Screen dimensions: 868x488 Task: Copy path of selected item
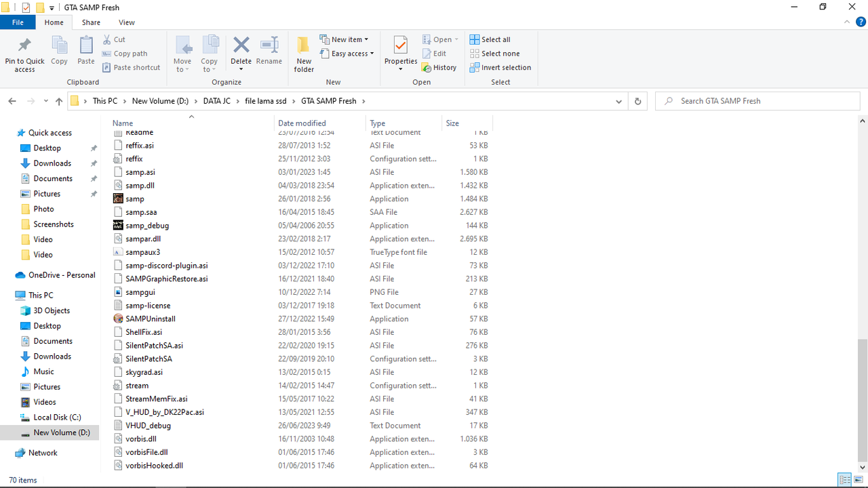coord(125,54)
